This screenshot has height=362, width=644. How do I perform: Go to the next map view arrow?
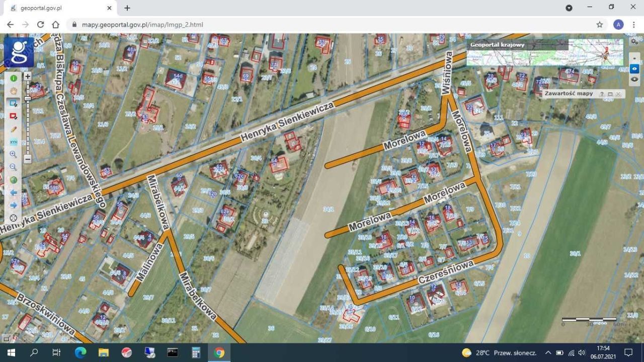point(14,205)
